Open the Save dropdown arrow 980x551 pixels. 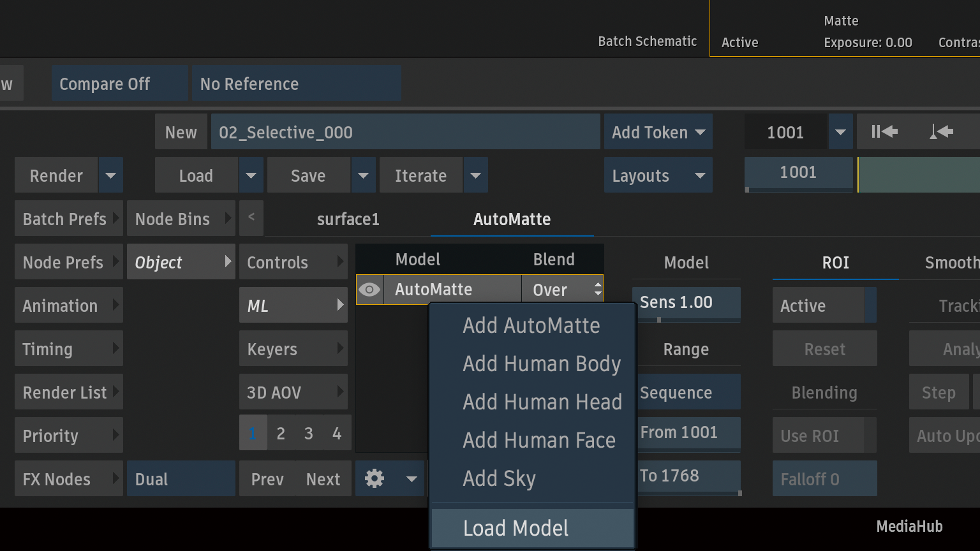(363, 175)
